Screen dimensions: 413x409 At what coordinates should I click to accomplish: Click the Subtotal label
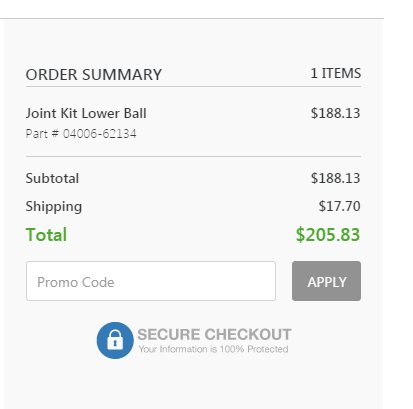click(52, 178)
